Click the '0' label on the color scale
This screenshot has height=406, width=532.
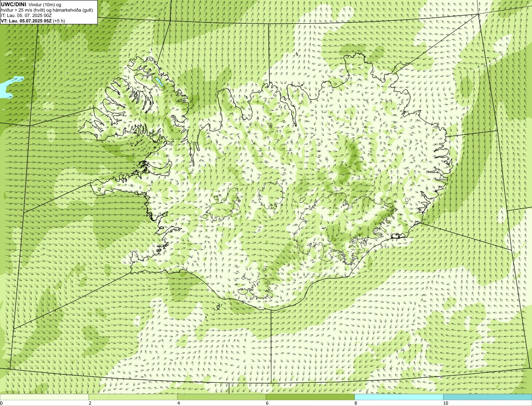pyautogui.click(x=1, y=403)
